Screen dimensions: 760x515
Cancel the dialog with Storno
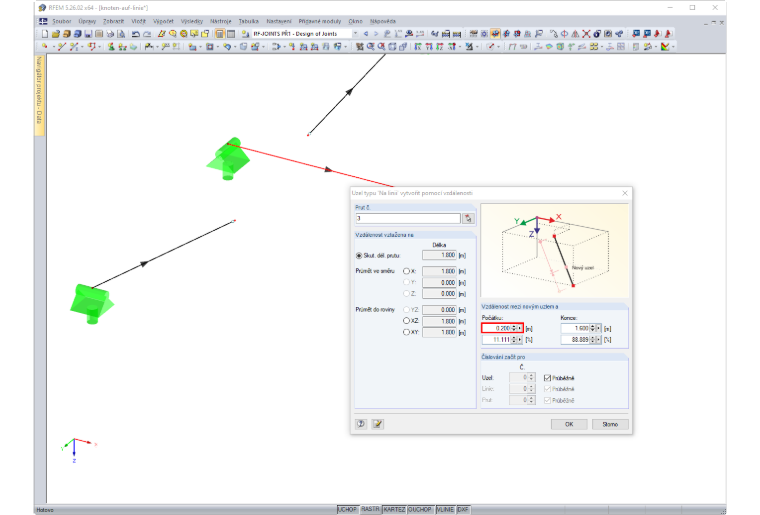[x=610, y=424]
